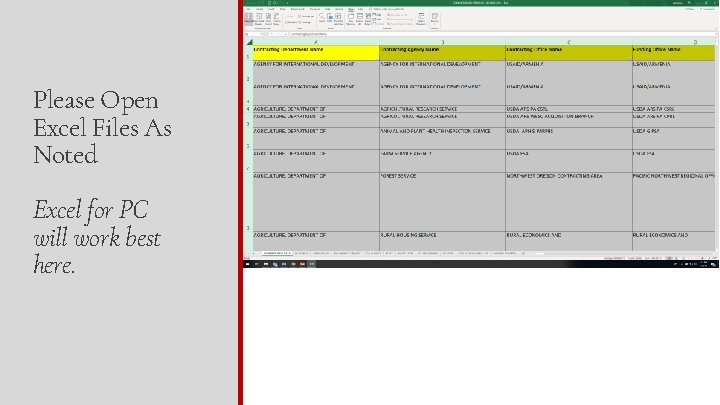Viewport: 720px width, 405px height.
Task: Open the Zoom dialog icon
Action: click(322, 18)
